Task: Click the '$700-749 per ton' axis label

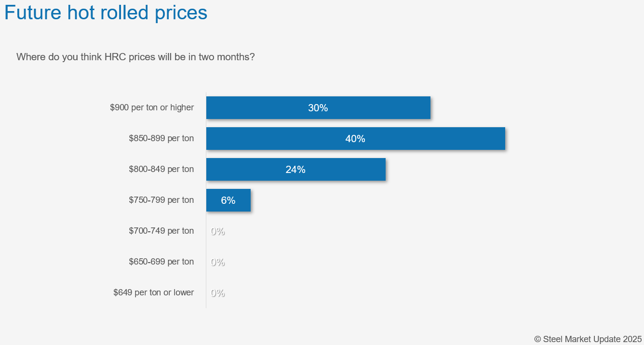Action: 161,231
